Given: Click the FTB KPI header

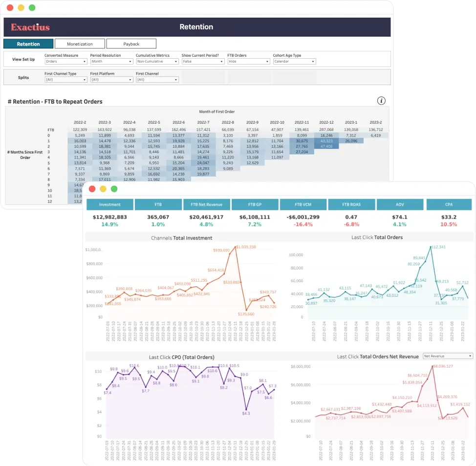Looking at the screenshot, I should click(158, 205).
